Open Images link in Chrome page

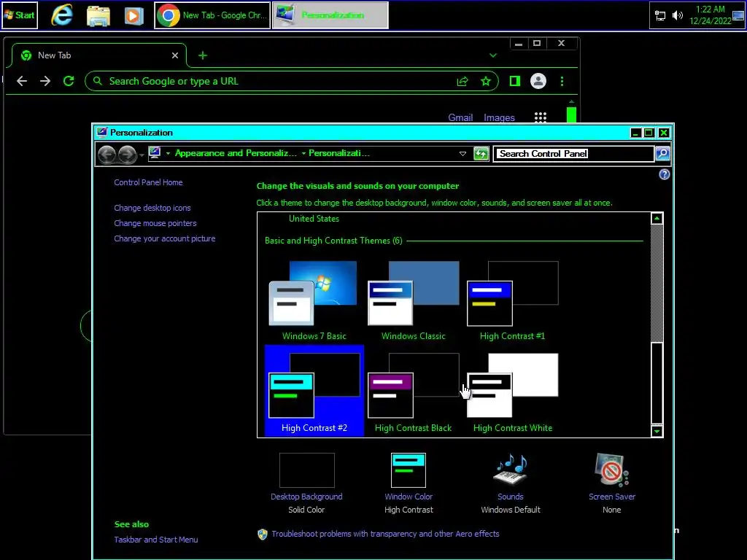(499, 117)
